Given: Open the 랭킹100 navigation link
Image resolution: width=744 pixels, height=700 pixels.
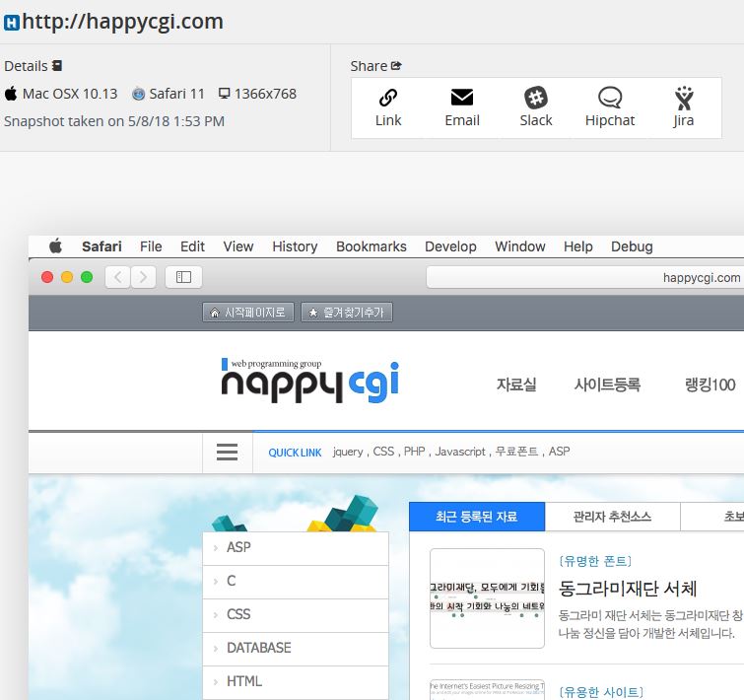Looking at the screenshot, I should (710, 385).
